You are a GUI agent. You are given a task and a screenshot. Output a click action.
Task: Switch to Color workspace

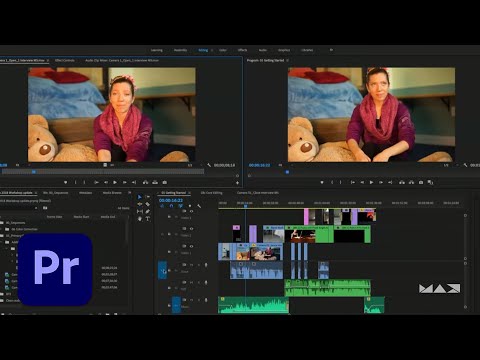click(223, 50)
